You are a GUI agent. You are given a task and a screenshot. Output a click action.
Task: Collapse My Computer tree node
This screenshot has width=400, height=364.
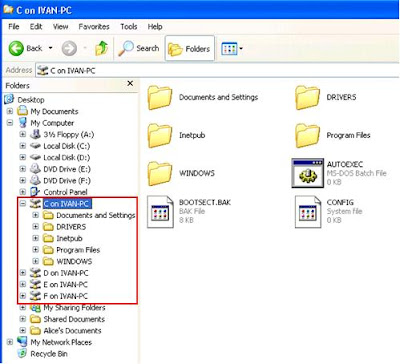pos(10,123)
